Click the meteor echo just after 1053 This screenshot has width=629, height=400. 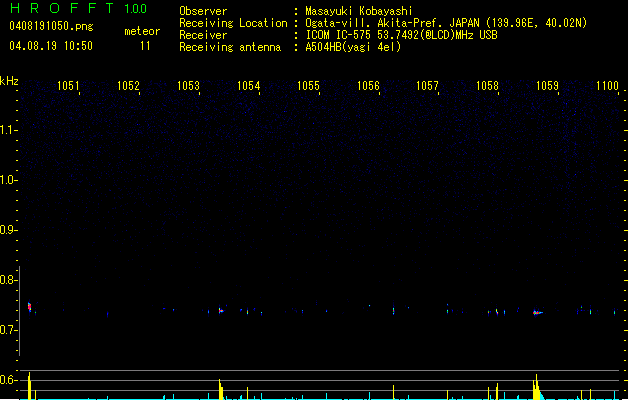click(221, 310)
